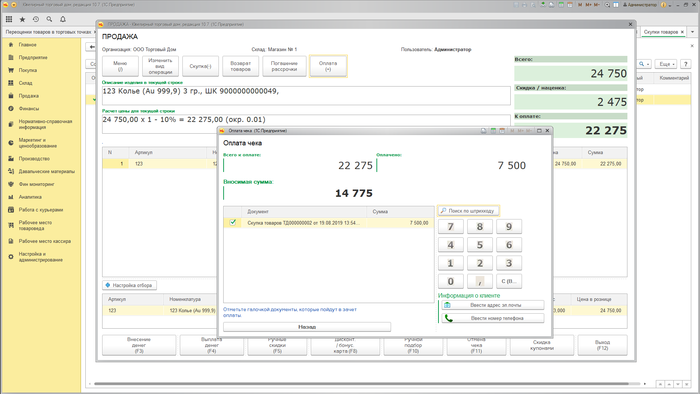Screen dimensions: 700x394
Task: Open calendar icon in payment dialog title bar
Action: click(502, 131)
